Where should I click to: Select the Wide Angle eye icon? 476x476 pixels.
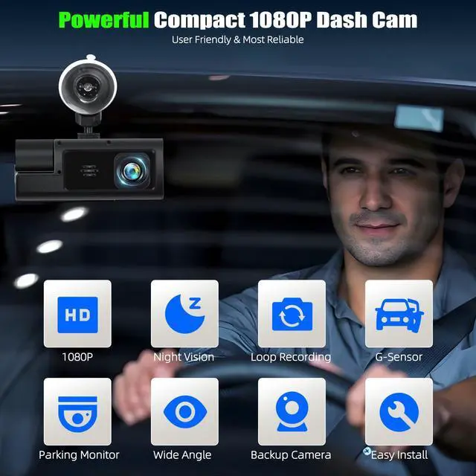[184, 411]
